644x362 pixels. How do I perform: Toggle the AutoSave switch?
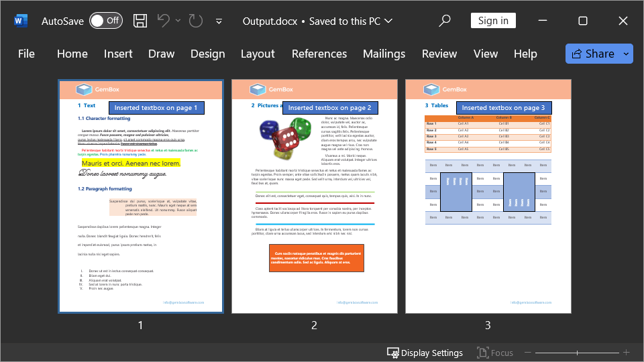pyautogui.click(x=105, y=21)
